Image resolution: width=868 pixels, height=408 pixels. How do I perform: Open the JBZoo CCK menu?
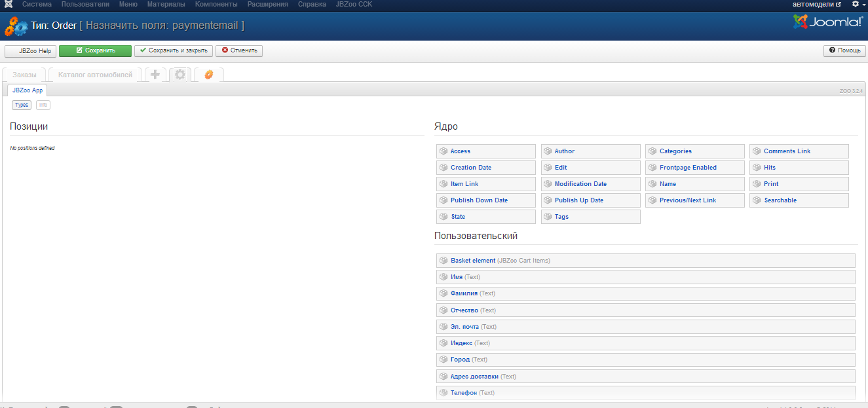point(354,4)
